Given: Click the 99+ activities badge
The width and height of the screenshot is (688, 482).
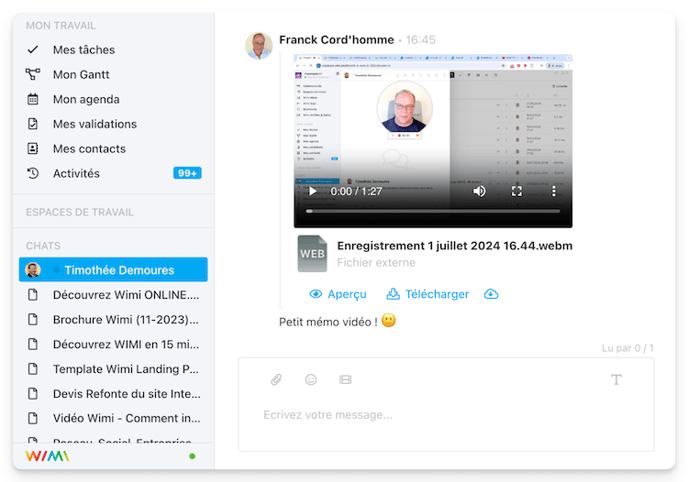Looking at the screenshot, I should point(187,173).
